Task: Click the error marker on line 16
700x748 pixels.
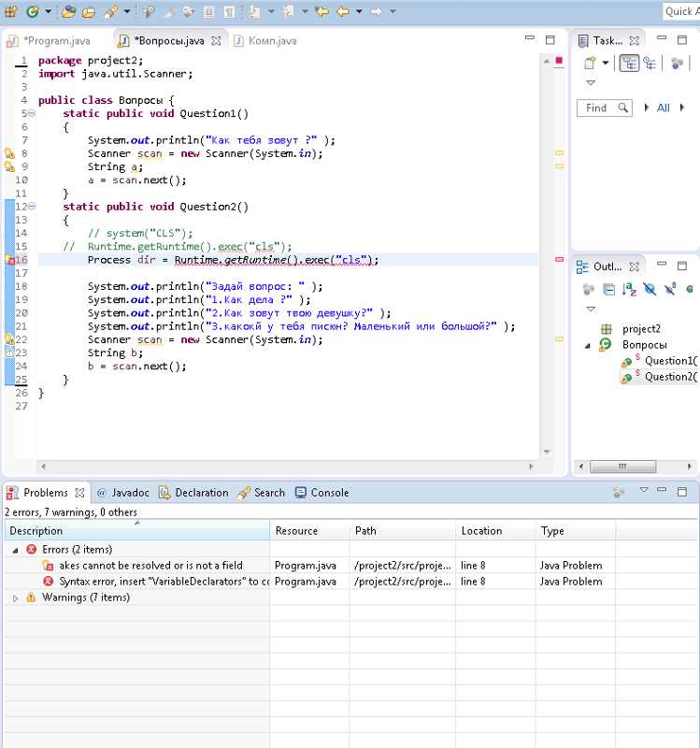Action: pyautogui.click(x=9, y=260)
